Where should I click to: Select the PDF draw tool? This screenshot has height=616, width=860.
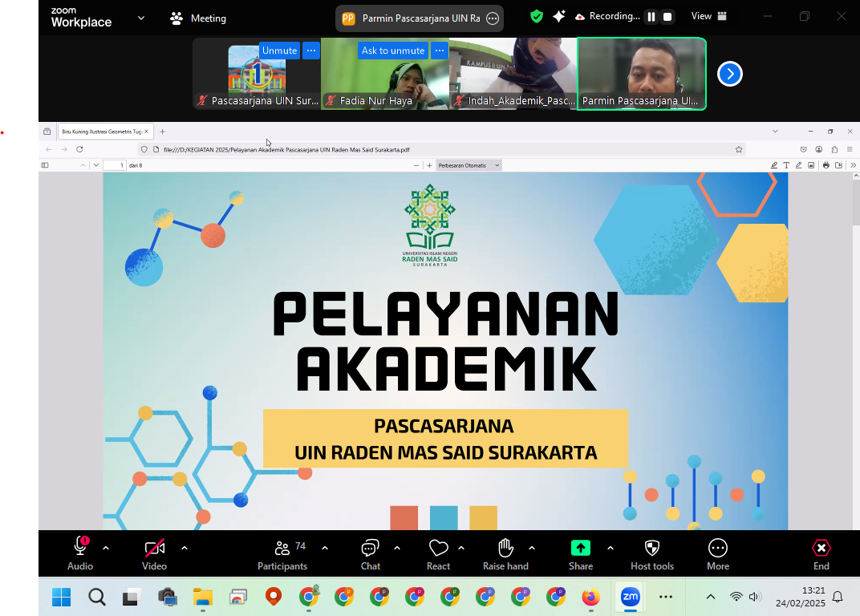tap(798, 165)
